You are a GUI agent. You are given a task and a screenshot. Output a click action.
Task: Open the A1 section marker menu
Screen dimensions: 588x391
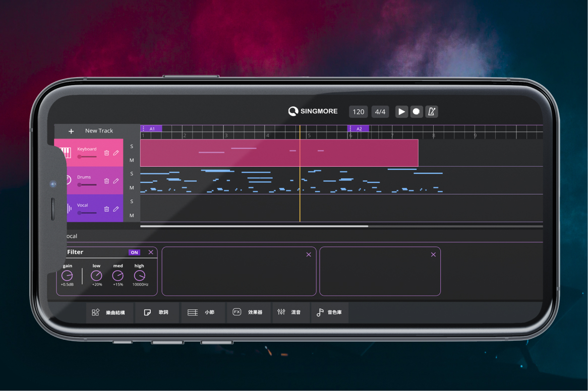click(x=144, y=129)
